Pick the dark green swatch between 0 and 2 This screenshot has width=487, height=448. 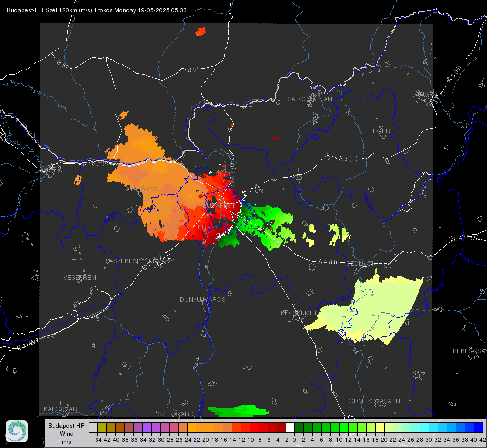(299, 427)
